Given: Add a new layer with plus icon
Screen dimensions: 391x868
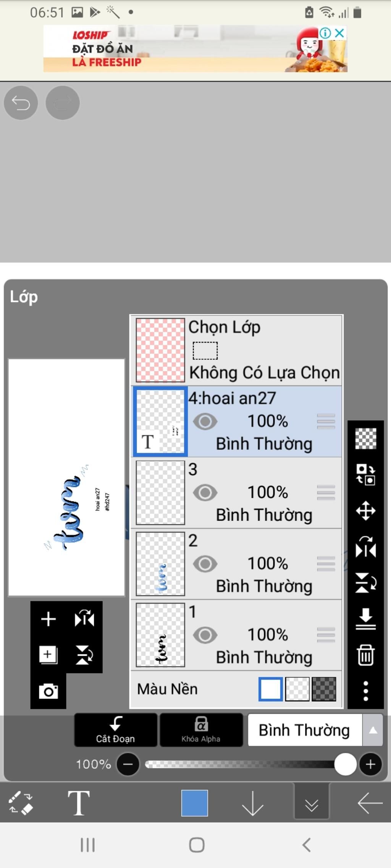Looking at the screenshot, I should click(x=48, y=619).
